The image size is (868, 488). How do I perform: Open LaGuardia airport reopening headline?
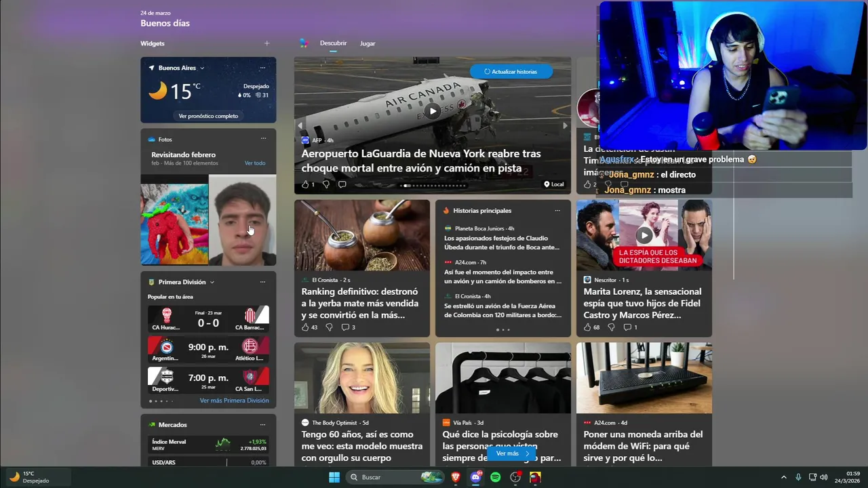(421, 161)
